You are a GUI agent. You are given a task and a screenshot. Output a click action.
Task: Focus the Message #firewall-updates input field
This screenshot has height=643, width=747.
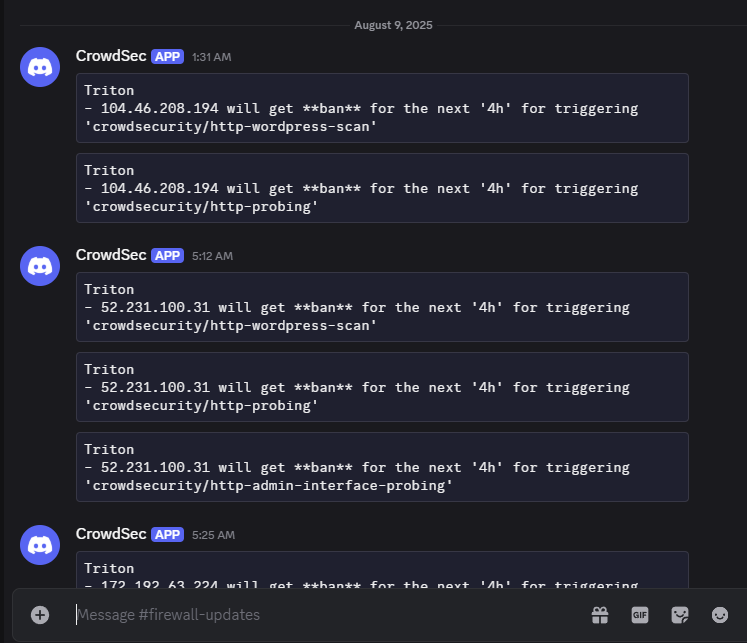click(320, 614)
